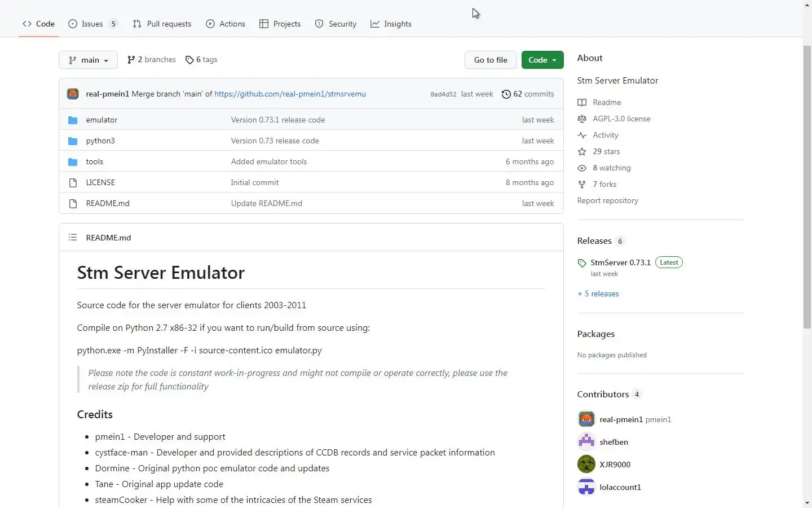The height and width of the screenshot is (508, 812).
Task: Click real-pmein1 contributor avatar
Action: tap(586, 419)
